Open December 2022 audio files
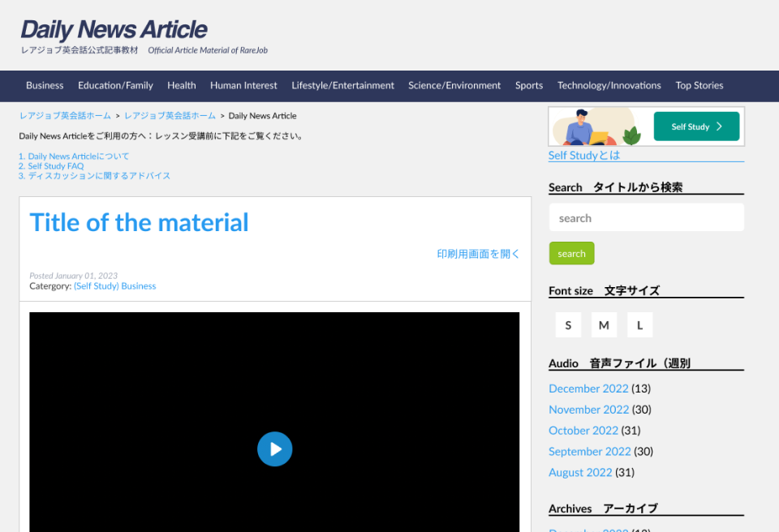This screenshot has width=779, height=532. click(589, 388)
